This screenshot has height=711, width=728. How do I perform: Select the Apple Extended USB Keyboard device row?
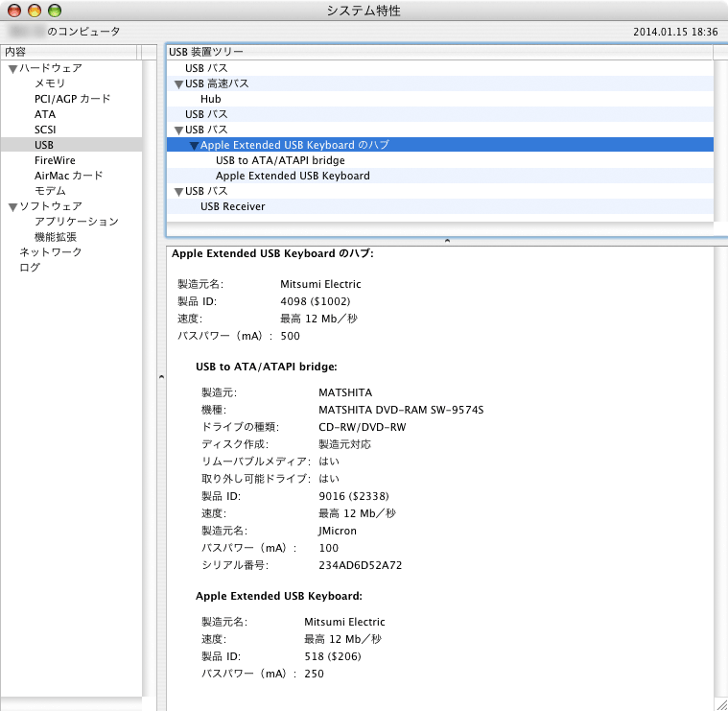(x=439, y=176)
